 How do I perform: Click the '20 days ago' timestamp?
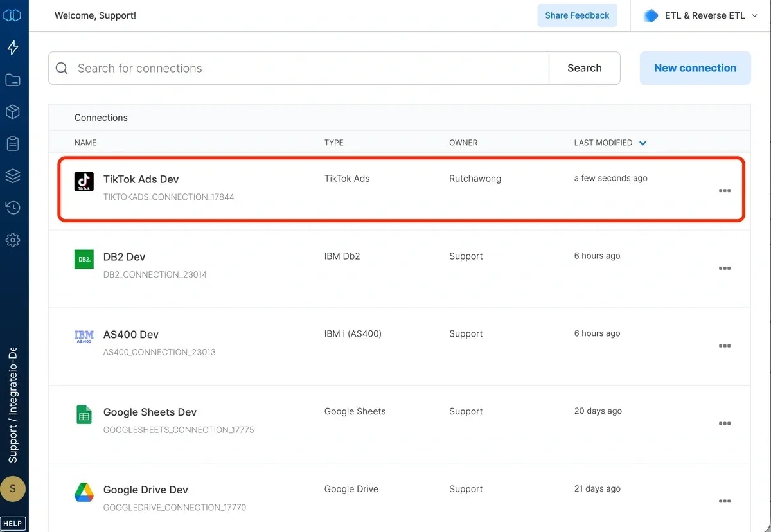(x=598, y=411)
